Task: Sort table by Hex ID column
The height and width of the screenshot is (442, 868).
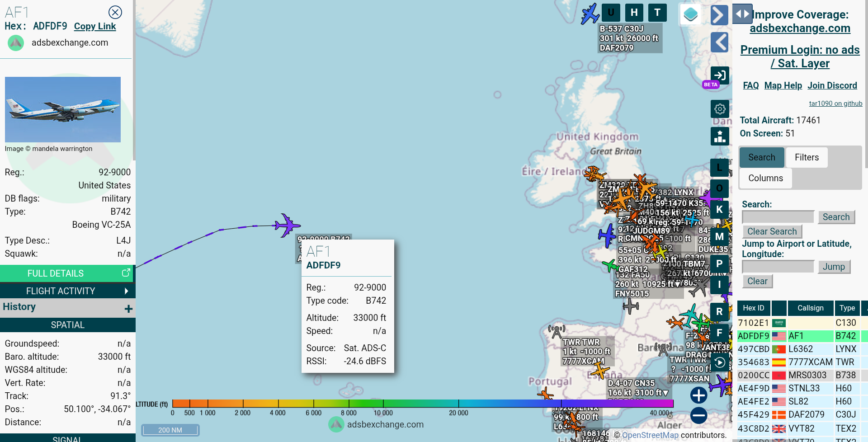Action: pos(753,308)
